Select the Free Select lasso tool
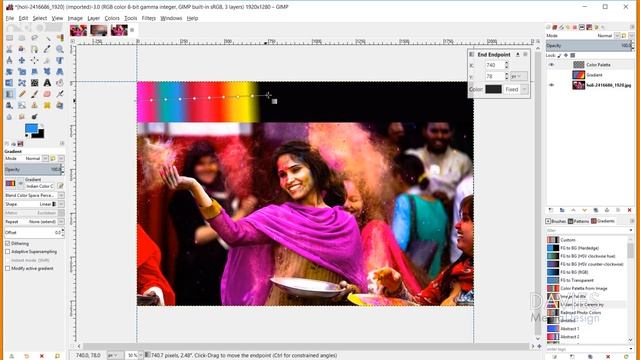 pyautogui.click(x=34, y=38)
